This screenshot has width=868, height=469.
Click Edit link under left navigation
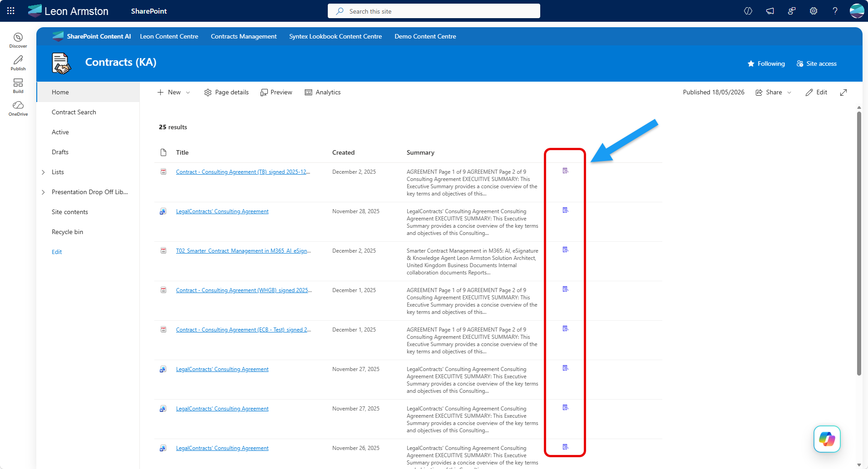57,252
